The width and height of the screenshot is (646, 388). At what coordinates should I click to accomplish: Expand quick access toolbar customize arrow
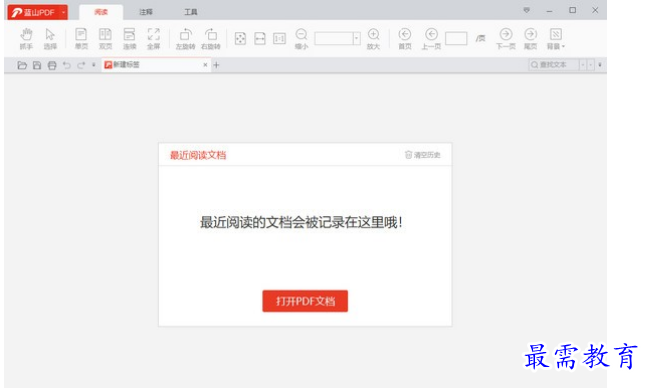(94, 65)
